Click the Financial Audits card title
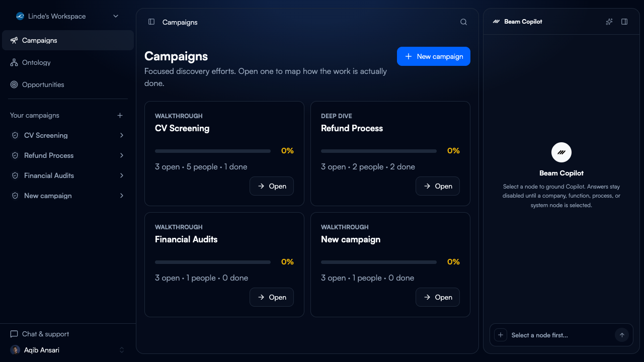The width and height of the screenshot is (644, 362). (x=186, y=239)
